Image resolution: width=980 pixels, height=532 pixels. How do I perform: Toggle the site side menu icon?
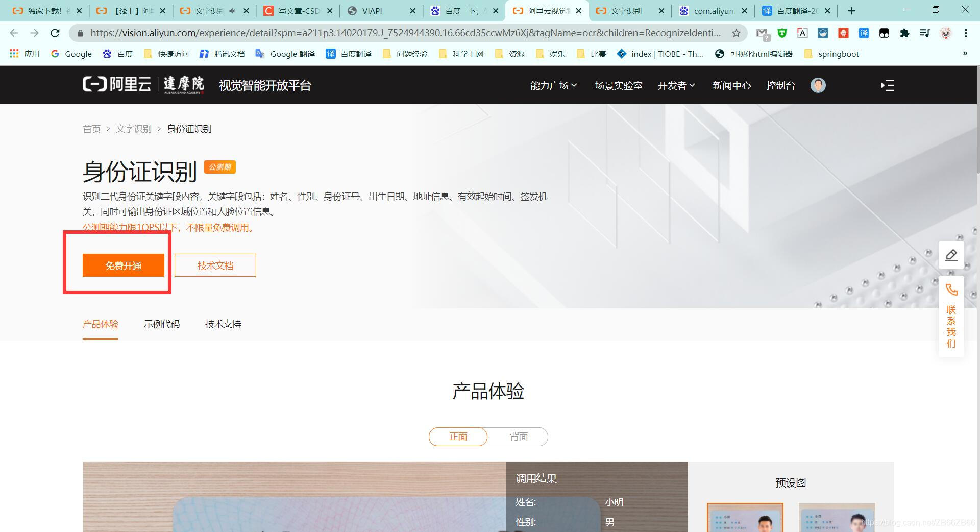pyautogui.click(x=888, y=85)
